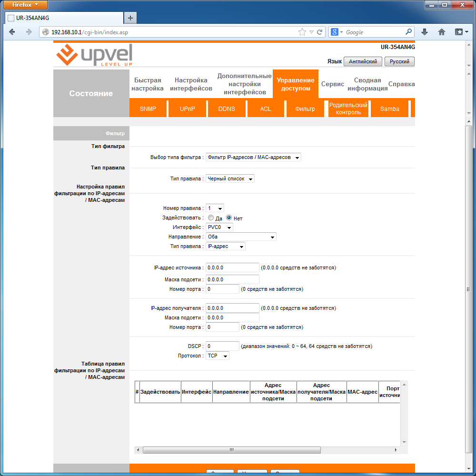The image size is (476, 476).
Task: Click source Номер порта field
Action: [x=222, y=289]
